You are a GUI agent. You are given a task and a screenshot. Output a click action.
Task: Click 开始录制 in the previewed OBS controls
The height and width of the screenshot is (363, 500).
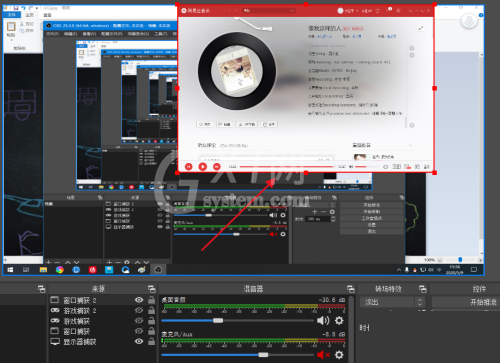(372, 211)
